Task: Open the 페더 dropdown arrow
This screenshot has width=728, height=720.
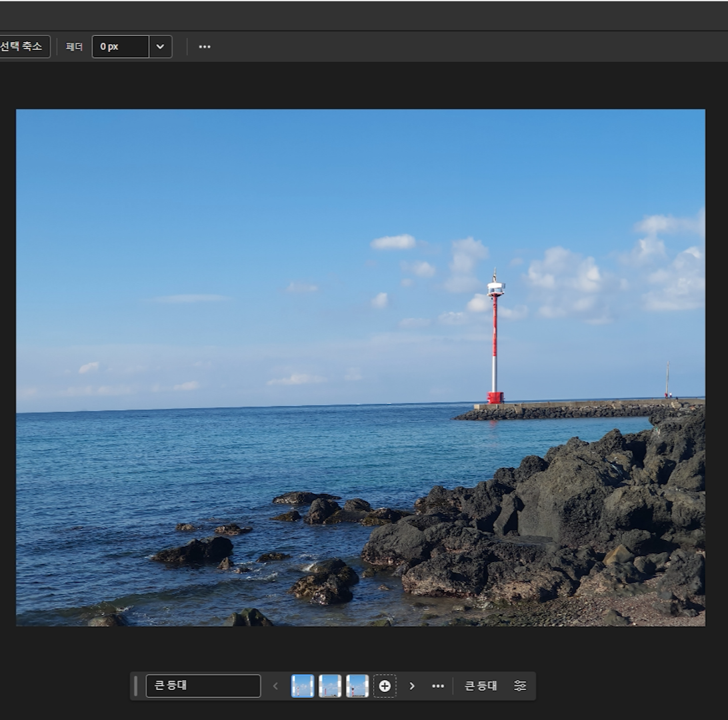Action: coord(160,47)
